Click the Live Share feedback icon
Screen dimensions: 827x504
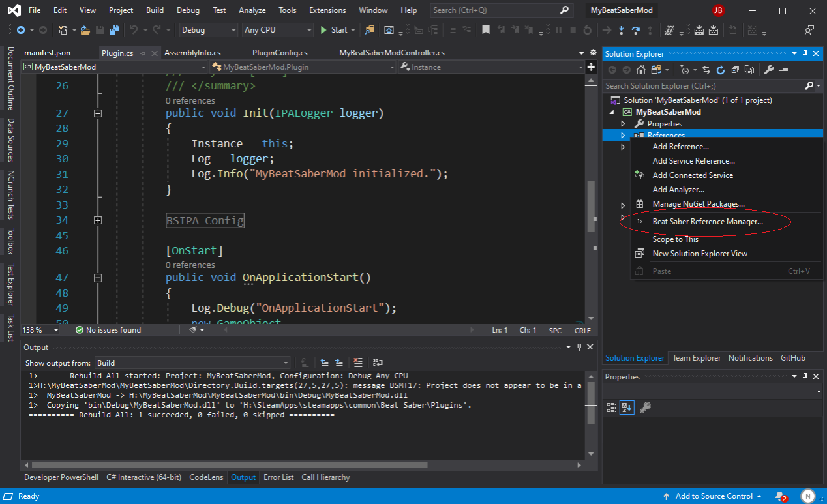809,30
